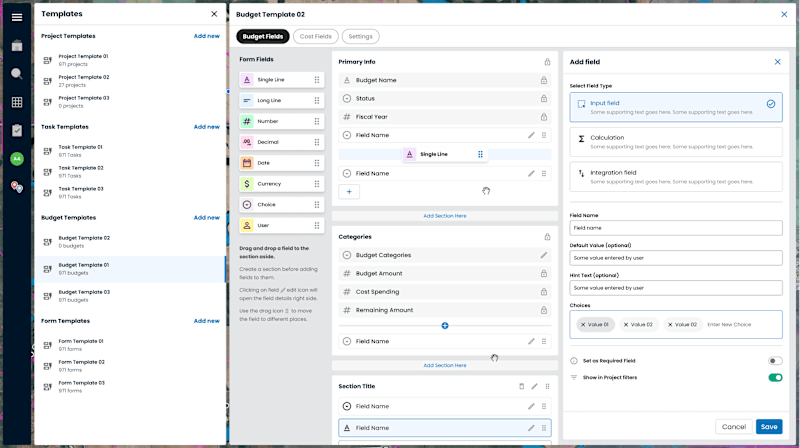Click the Save button
800x448 pixels.
(769, 427)
